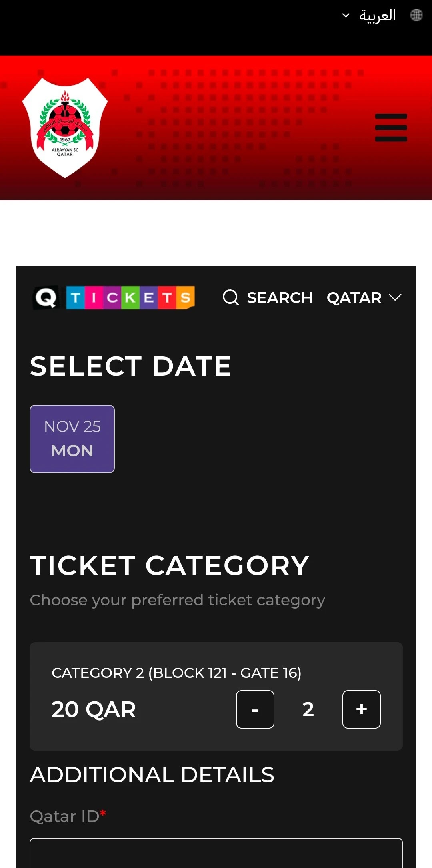Click the Al Rayyan SC club logo
This screenshot has height=868, width=432.
click(x=65, y=128)
